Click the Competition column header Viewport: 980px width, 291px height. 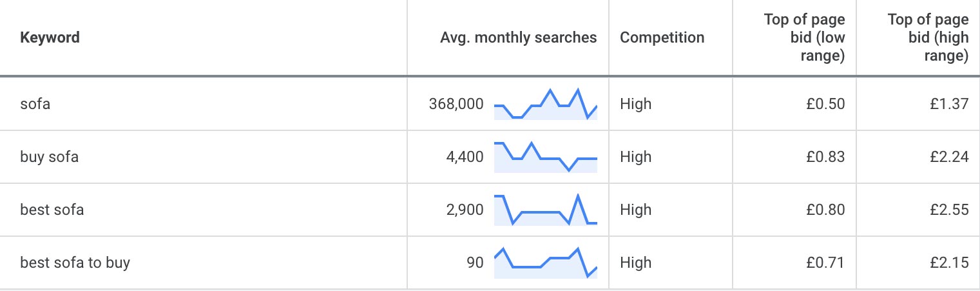click(662, 37)
